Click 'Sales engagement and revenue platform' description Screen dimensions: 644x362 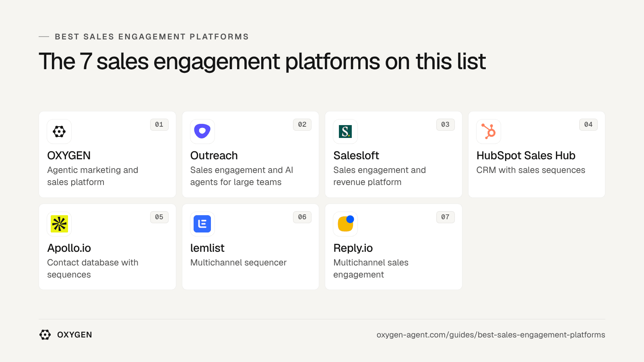(380, 176)
